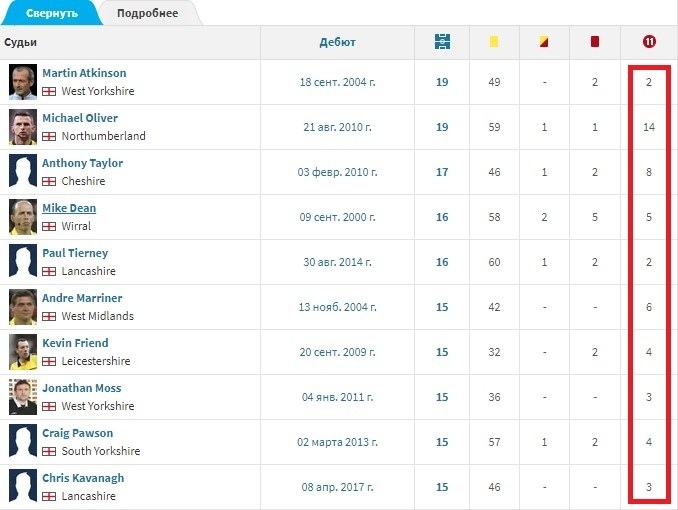
Task: Click Kevin Friend's photo thumbnail
Action: pos(23,352)
